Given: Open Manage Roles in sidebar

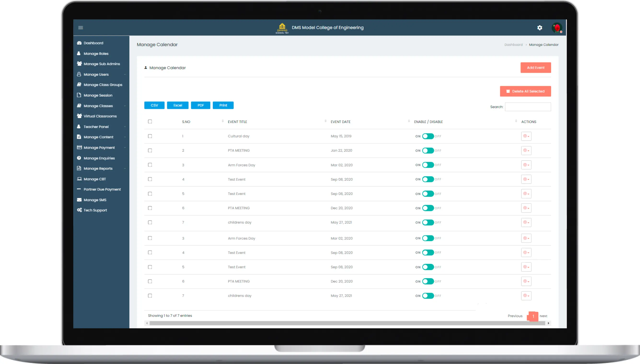Looking at the screenshot, I should pos(96,54).
